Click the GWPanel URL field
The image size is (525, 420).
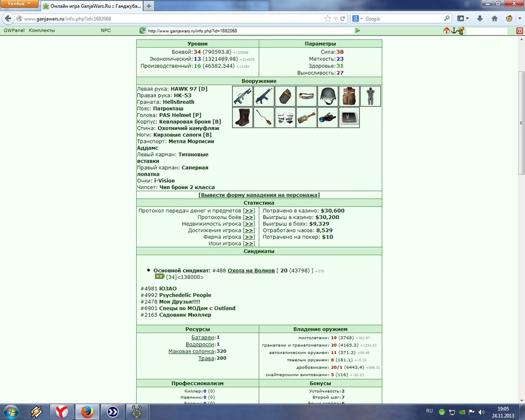pos(250,30)
